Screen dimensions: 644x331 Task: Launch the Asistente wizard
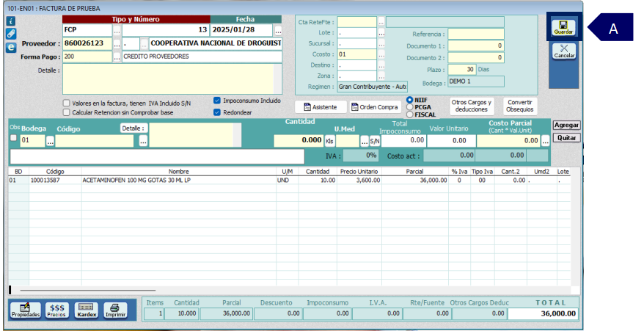coord(321,107)
